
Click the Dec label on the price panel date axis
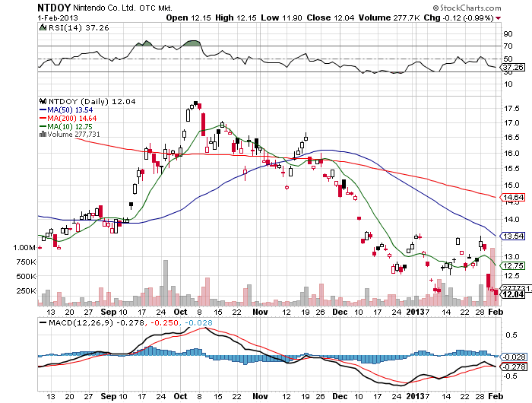(340, 312)
